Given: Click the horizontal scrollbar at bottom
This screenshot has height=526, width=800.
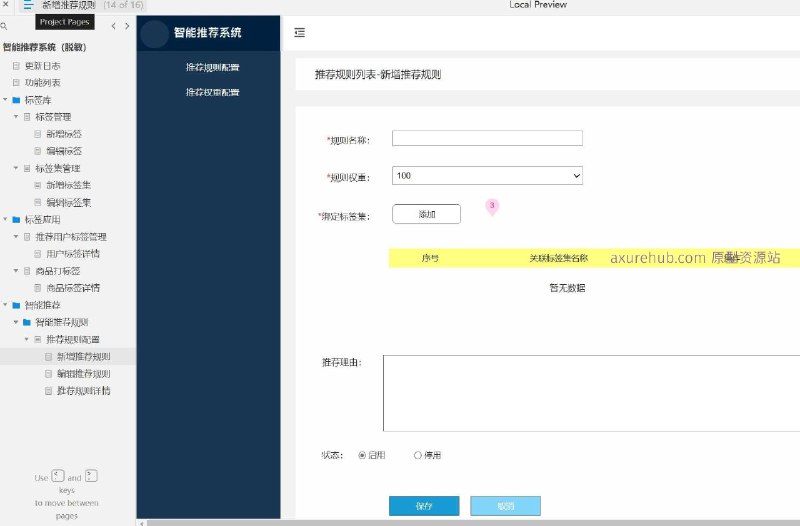Looking at the screenshot, I should (473, 523).
